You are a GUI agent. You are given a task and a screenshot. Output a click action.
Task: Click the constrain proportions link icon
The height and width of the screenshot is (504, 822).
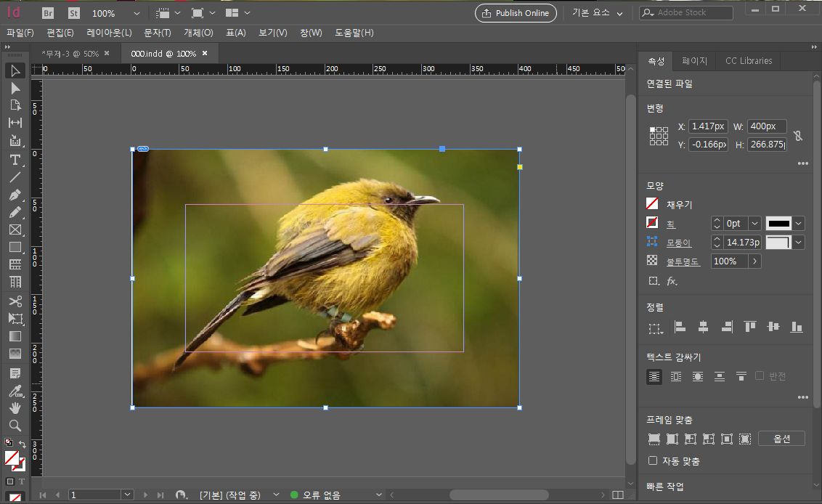click(797, 135)
